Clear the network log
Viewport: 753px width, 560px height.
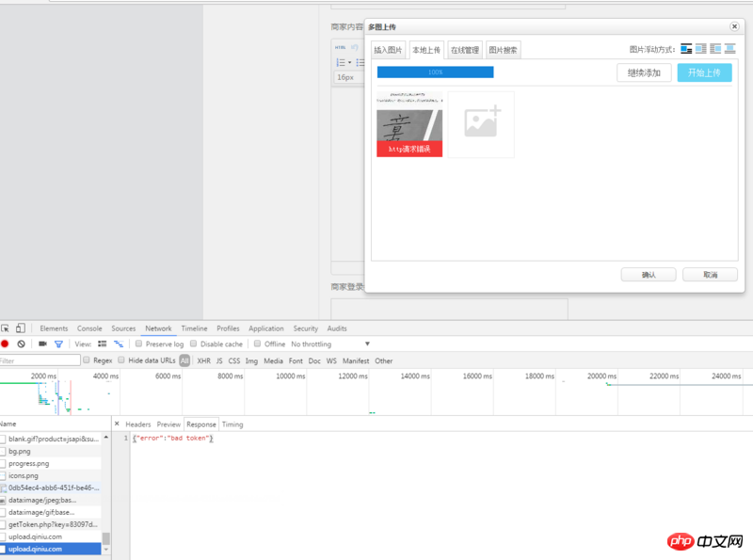coord(21,344)
